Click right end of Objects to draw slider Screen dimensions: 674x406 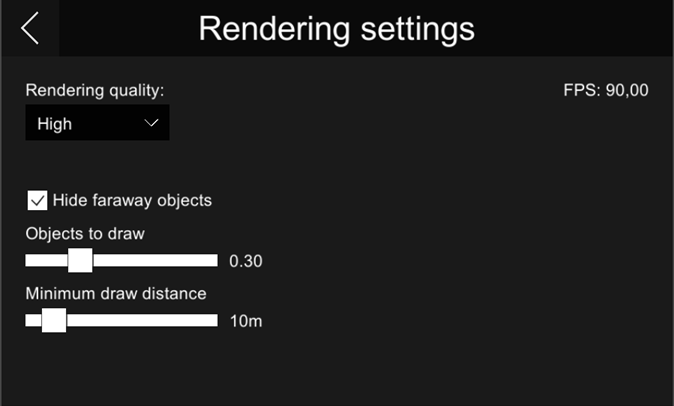(x=215, y=260)
